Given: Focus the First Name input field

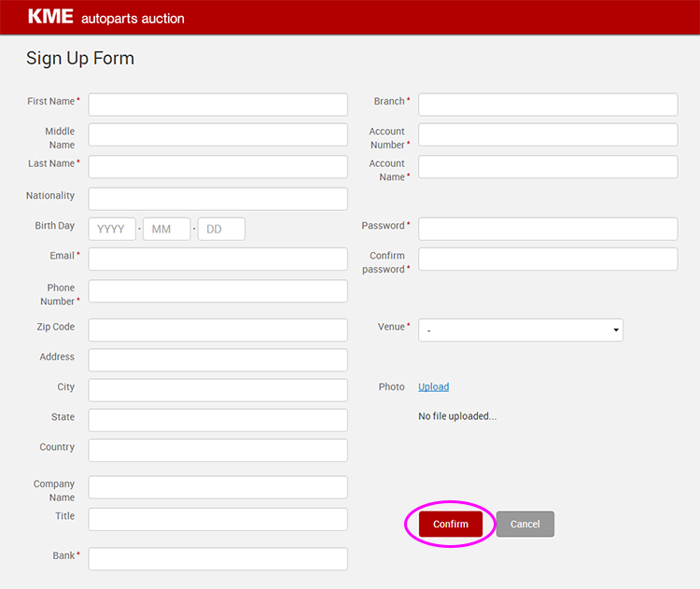Looking at the screenshot, I should point(217,105).
